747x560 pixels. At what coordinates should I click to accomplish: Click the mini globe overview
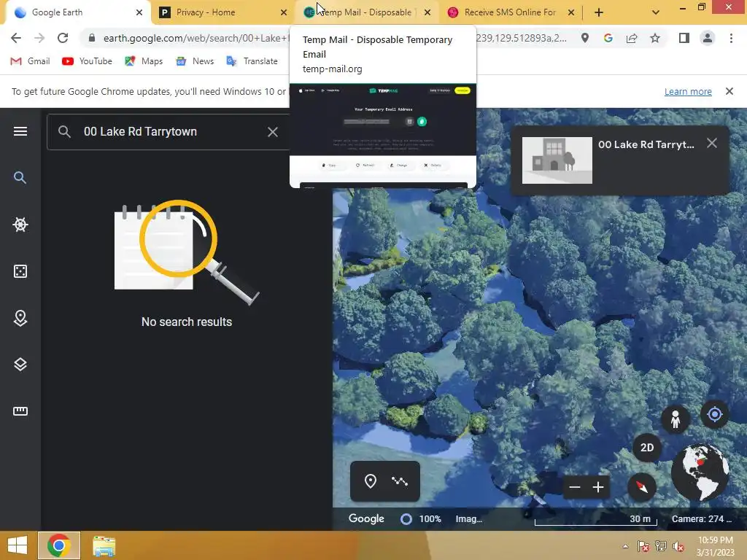(700, 472)
